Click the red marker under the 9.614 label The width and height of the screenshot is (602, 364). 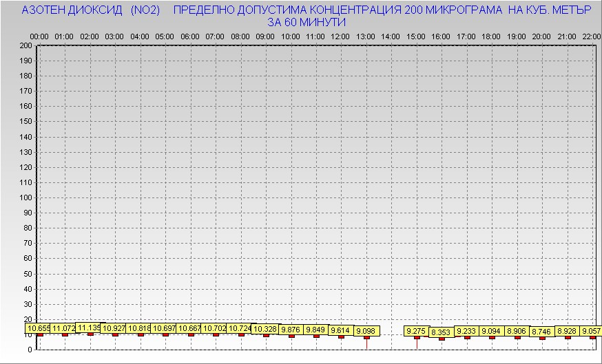pyautogui.click(x=341, y=336)
